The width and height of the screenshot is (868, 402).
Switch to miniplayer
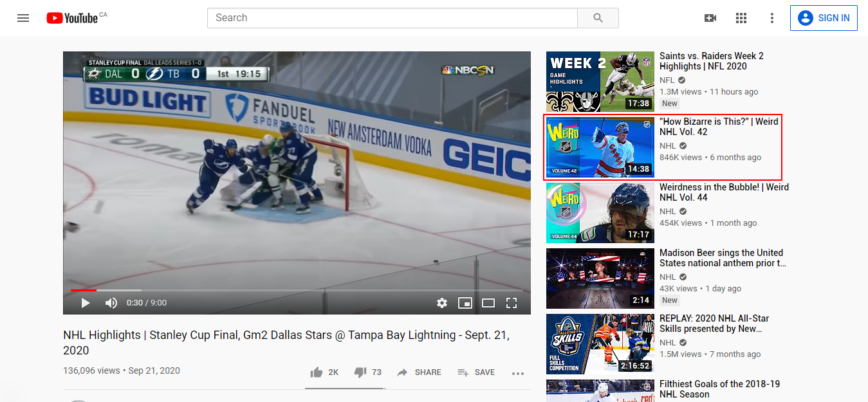tap(465, 303)
